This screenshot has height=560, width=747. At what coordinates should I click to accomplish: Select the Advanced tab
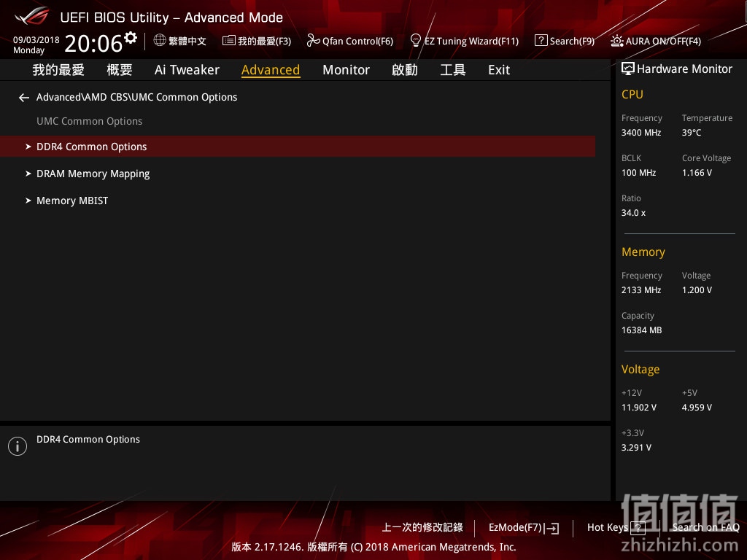[271, 70]
